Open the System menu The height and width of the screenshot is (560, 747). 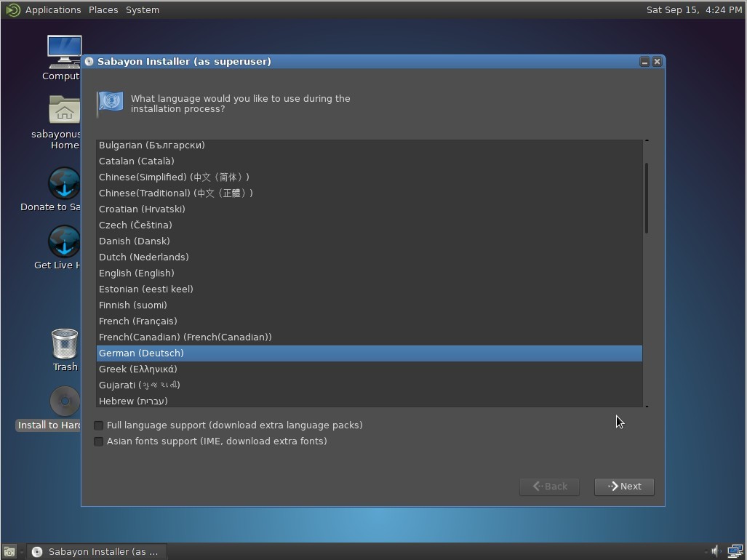point(143,10)
